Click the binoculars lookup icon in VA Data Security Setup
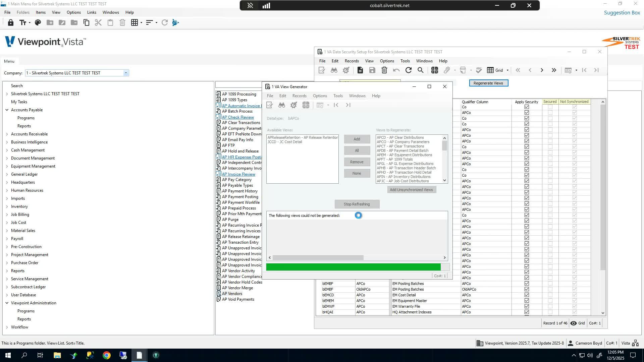Image resolution: width=644 pixels, height=362 pixels. click(334, 70)
